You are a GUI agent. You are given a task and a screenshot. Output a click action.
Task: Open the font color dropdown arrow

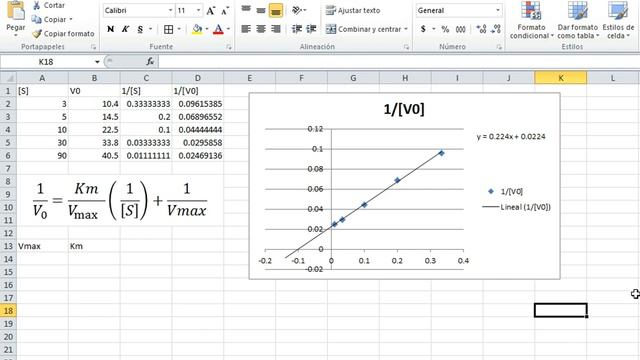point(228,29)
